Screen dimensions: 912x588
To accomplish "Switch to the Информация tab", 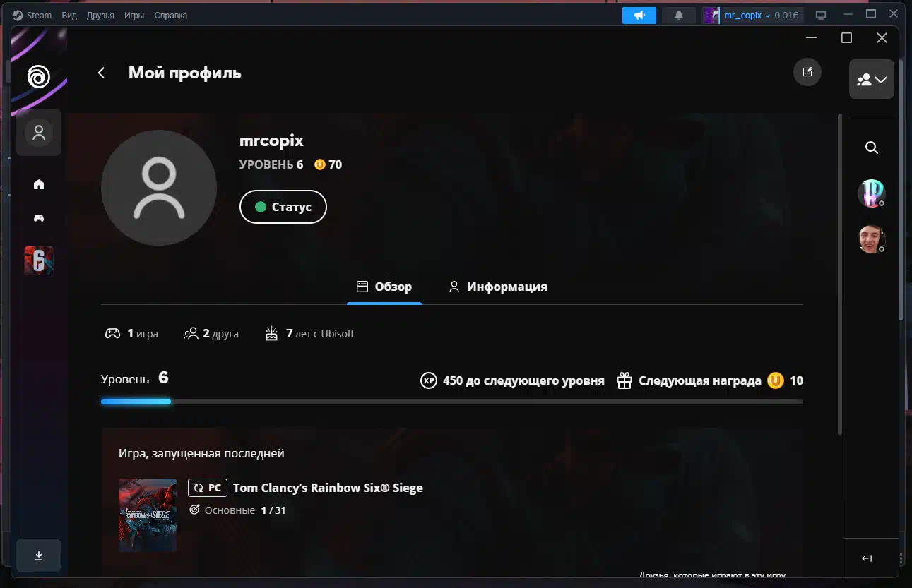I will (x=498, y=287).
